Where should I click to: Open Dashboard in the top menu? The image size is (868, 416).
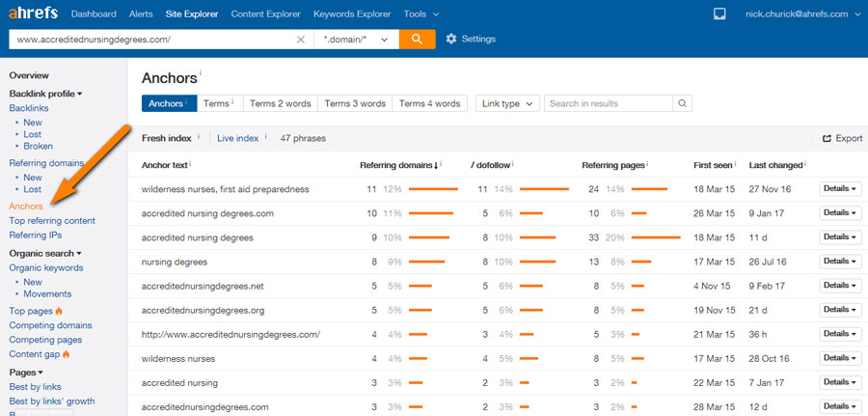pos(94,14)
